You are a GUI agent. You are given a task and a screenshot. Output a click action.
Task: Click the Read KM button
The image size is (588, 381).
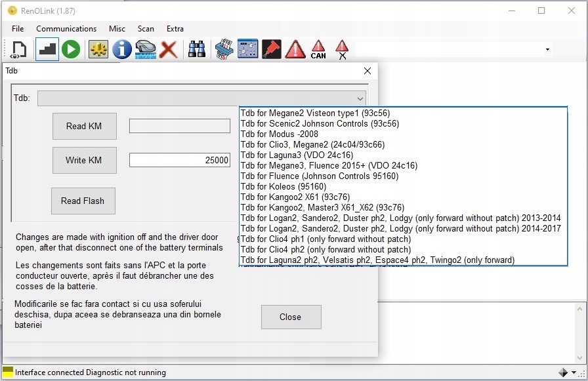point(85,127)
